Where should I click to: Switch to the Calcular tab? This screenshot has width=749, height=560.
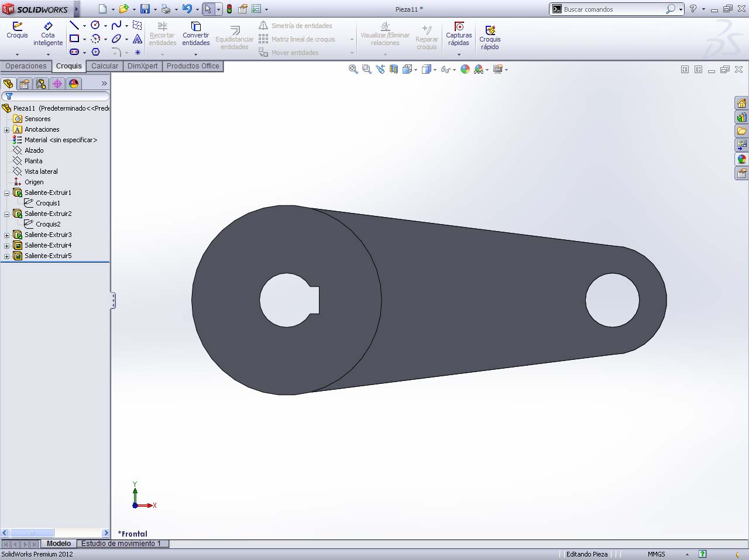[x=105, y=66]
